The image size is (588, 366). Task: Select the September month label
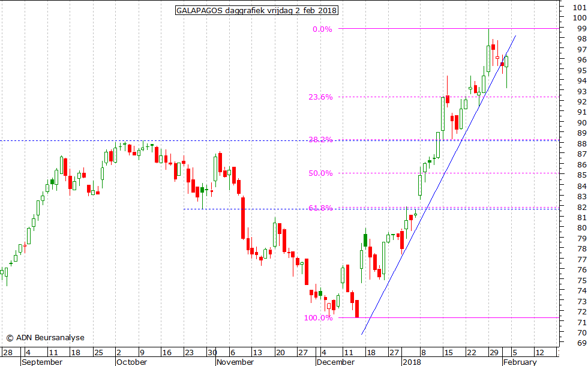tap(42, 362)
